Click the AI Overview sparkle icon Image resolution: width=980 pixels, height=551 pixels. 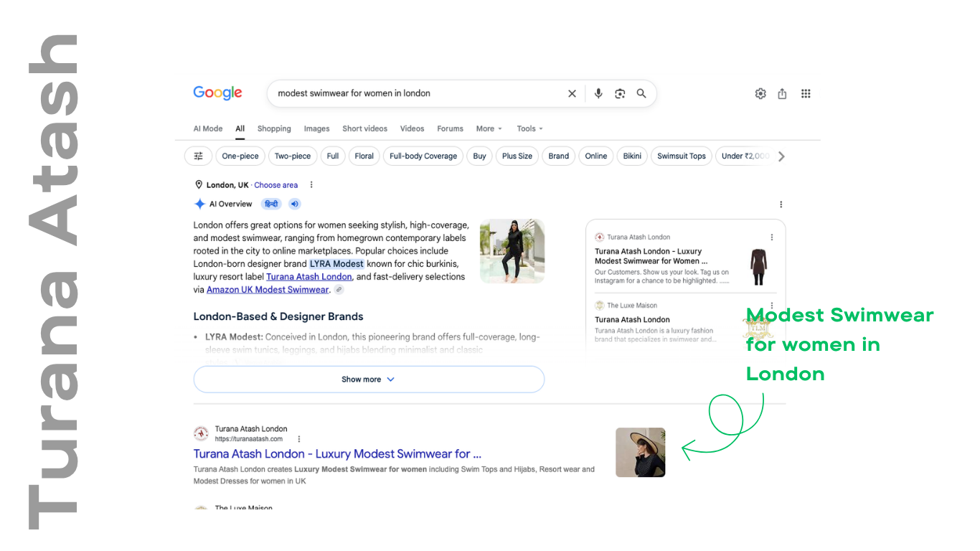(199, 204)
